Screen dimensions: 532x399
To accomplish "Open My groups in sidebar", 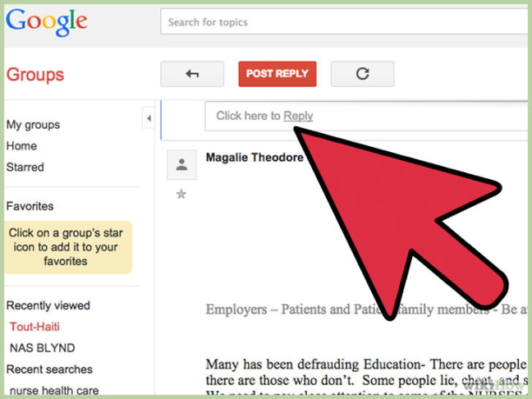I will click(33, 125).
